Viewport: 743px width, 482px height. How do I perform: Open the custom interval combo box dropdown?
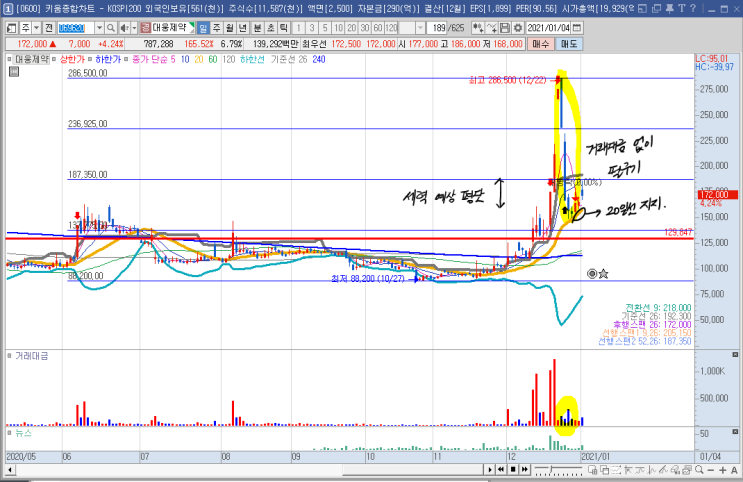(x=420, y=28)
